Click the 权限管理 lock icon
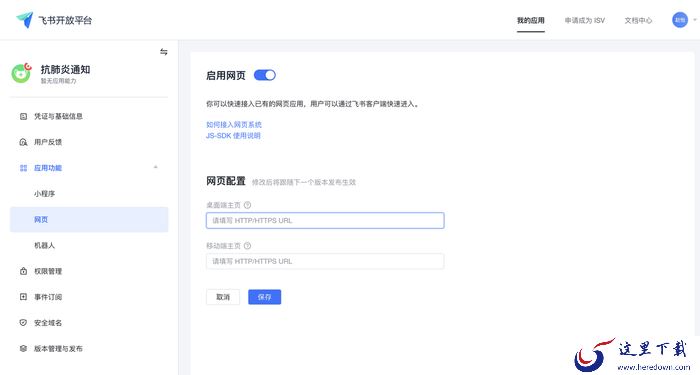This screenshot has width=700, height=375. (x=24, y=271)
